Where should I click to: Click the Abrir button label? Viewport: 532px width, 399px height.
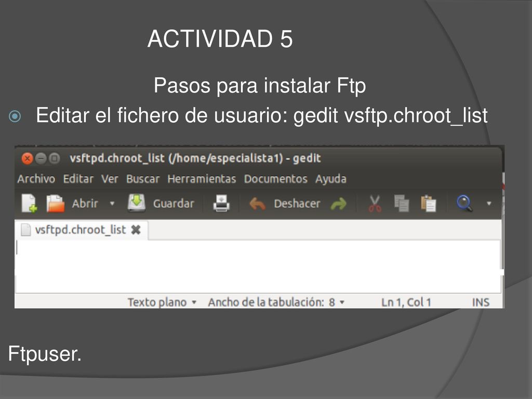pos(85,204)
